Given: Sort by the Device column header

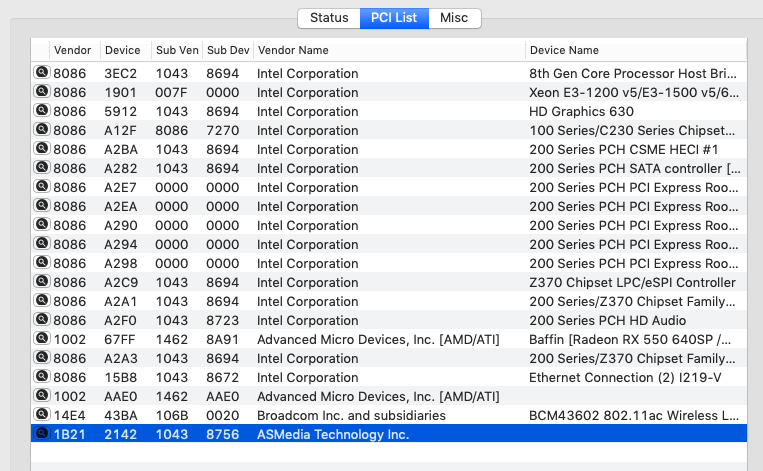Looking at the screenshot, I should 126,50.
